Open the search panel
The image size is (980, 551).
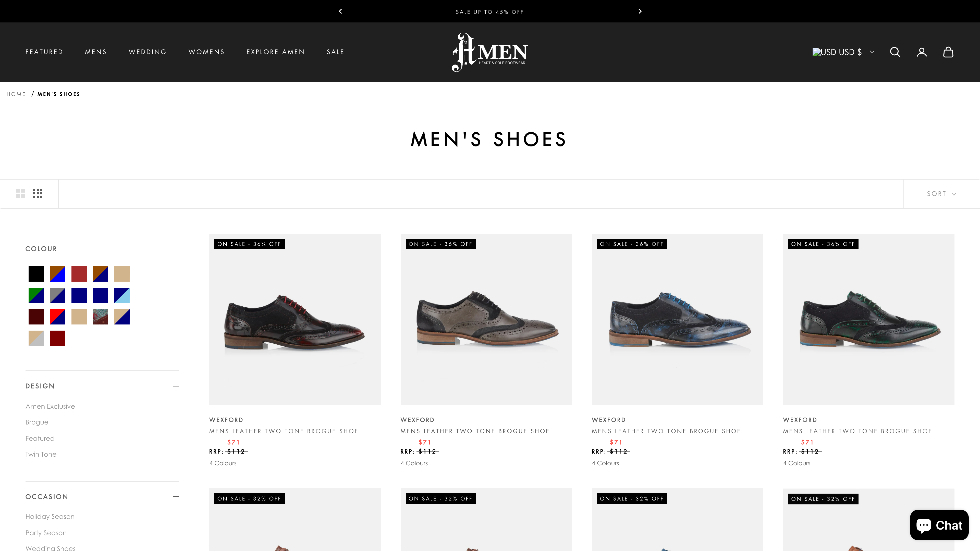tap(895, 52)
